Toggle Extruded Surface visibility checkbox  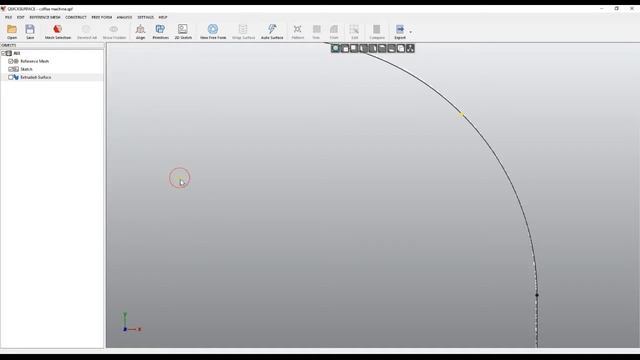click(11, 77)
